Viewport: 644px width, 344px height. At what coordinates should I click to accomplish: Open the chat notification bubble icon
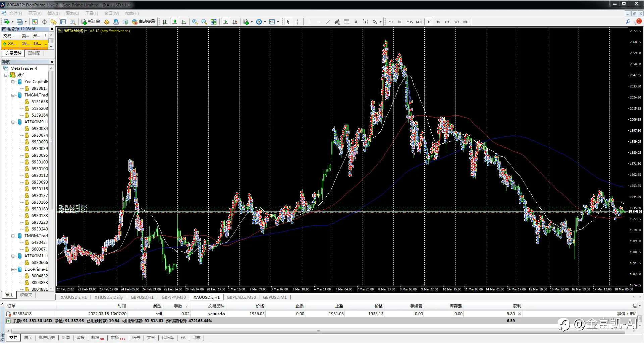tap(638, 22)
